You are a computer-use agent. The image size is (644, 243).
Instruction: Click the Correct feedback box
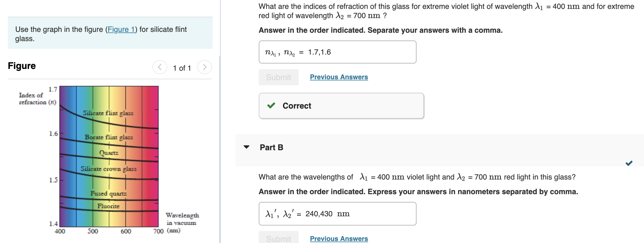coord(341,106)
